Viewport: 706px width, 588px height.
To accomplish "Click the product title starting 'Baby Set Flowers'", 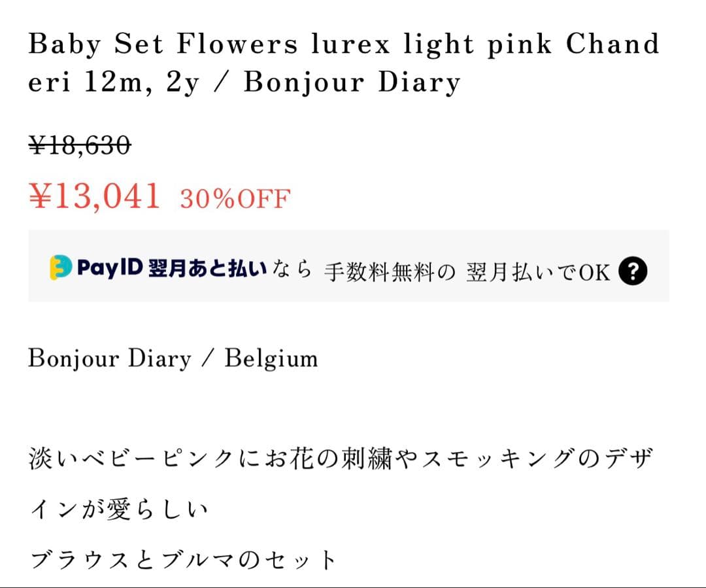I will (x=343, y=63).
